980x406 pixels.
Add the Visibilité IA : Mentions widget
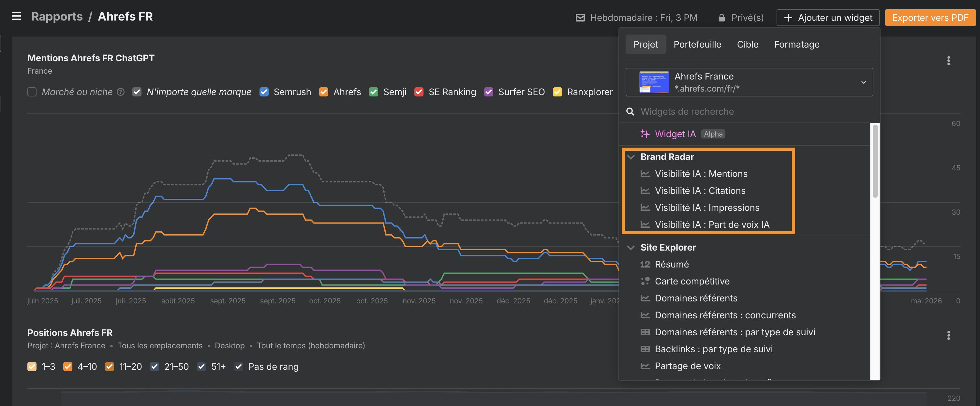click(701, 174)
